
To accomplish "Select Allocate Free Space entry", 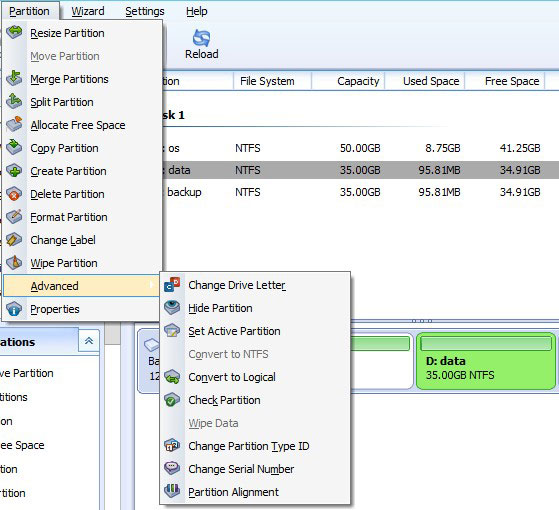I will tap(83, 125).
